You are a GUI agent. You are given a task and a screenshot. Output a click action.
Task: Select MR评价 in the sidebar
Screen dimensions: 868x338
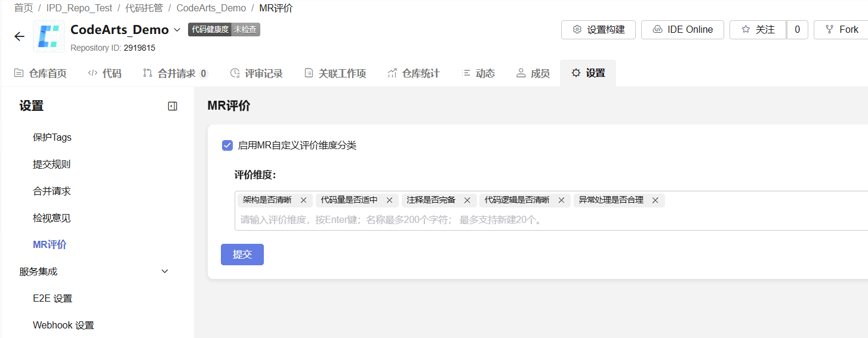click(x=50, y=245)
